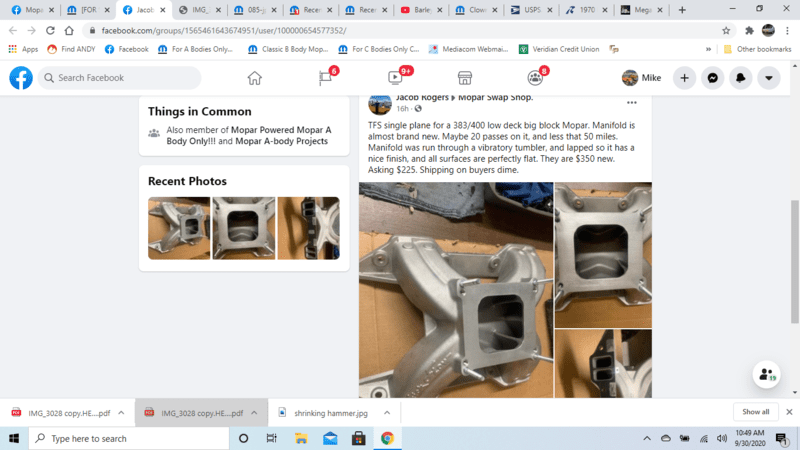
Task: Expand options for first IMG_3028 pdf download
Action: 121,412
